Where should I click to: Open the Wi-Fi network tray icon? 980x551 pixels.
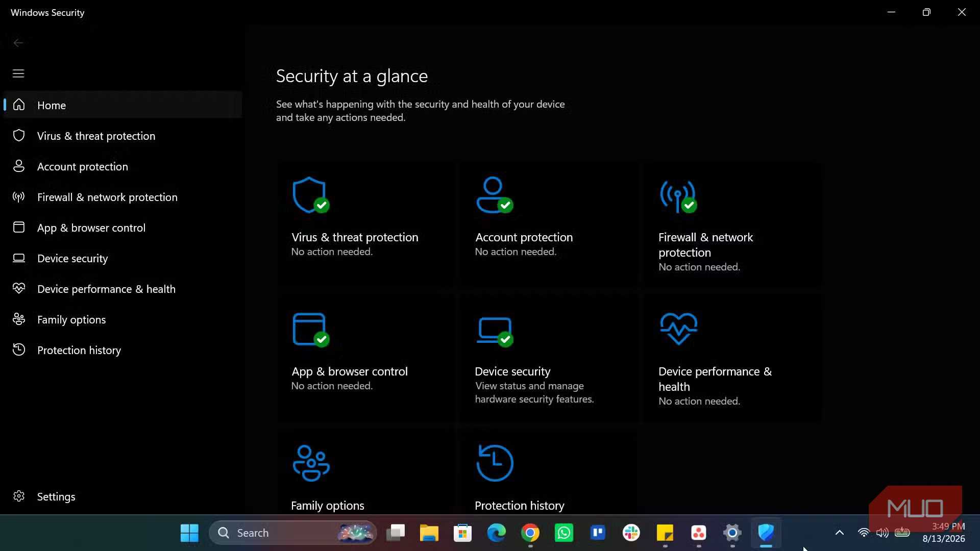point(863,533)
